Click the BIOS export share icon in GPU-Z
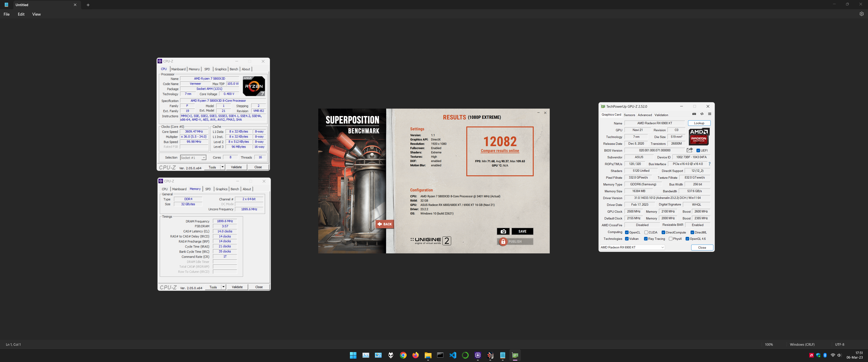The width and height of the screenshot is (868, 362). click(x=690, y=150)
